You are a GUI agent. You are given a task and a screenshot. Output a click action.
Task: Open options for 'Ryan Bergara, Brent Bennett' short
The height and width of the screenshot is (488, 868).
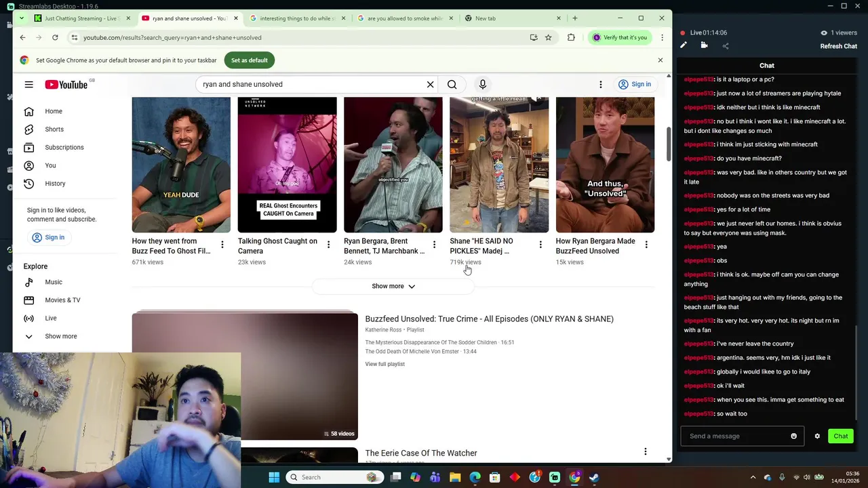(x=434, y=245)
